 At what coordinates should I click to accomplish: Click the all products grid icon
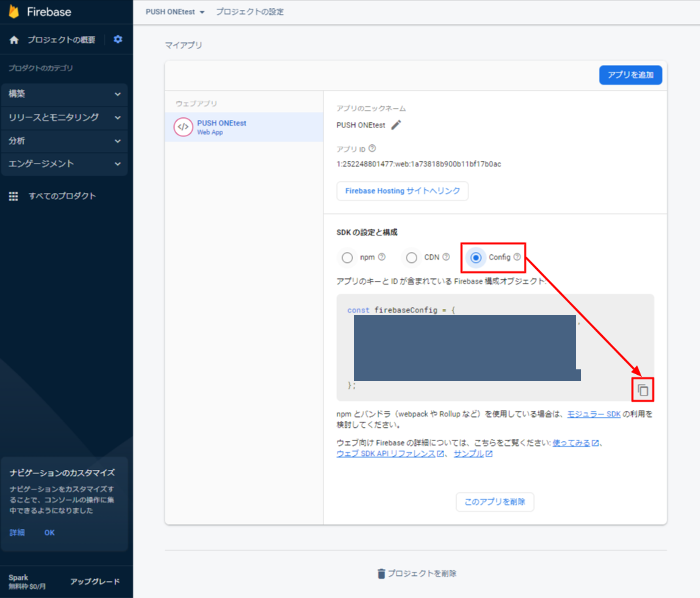pyautogui.click(x=14, y=196)
